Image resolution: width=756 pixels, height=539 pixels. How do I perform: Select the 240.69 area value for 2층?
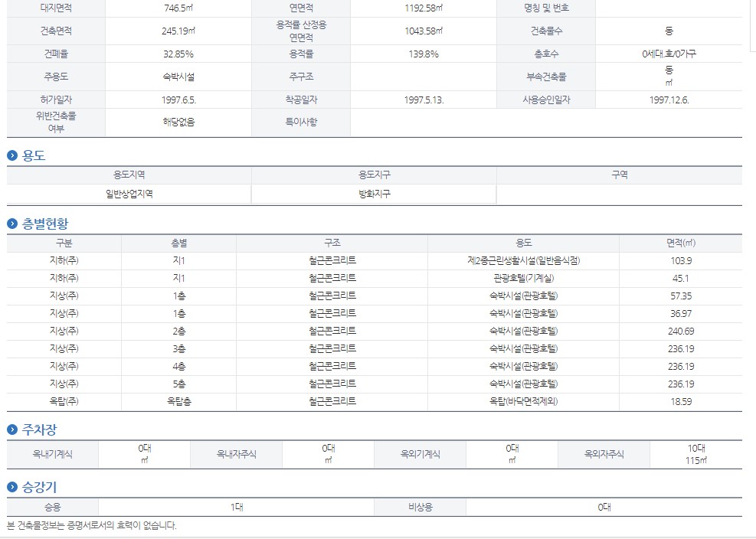coord(680,331)
